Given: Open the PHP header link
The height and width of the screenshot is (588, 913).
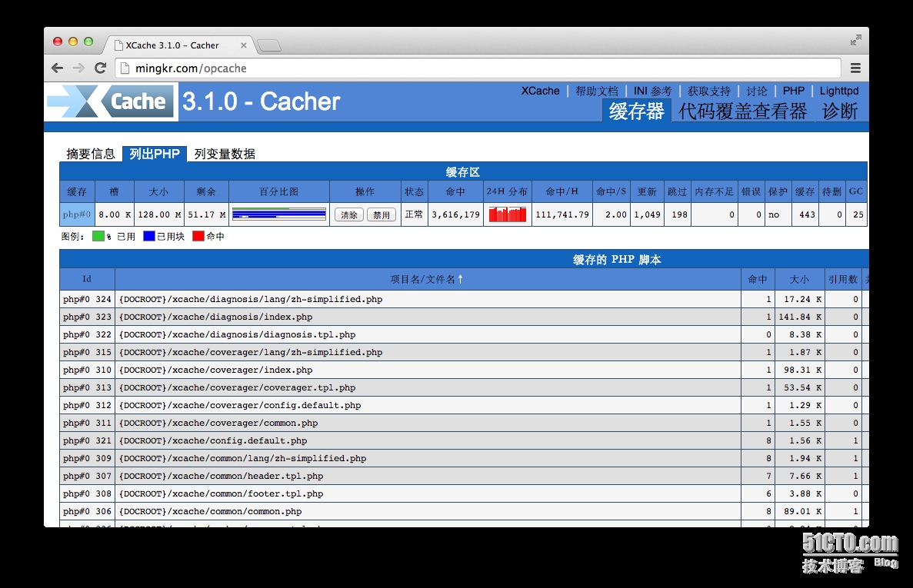Looking at the screenshot, I should tap(793, 91).
